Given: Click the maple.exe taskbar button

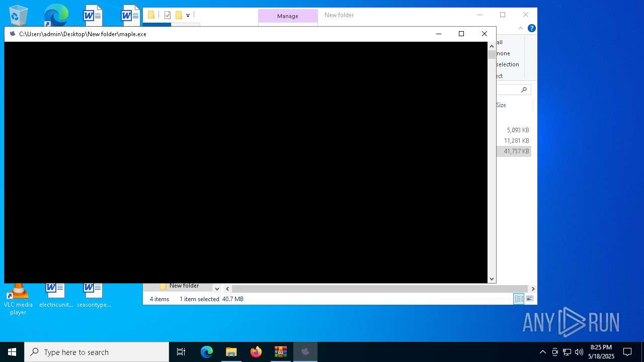Looking at the screenshot, I should (x=305, y=352).
